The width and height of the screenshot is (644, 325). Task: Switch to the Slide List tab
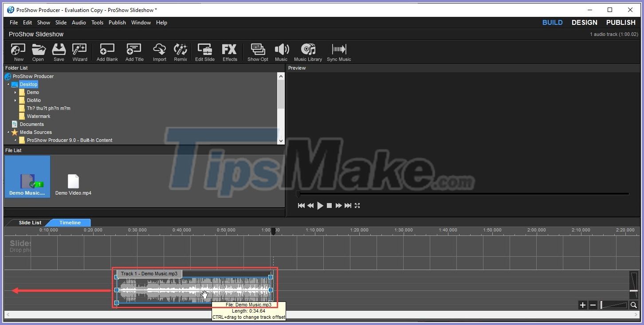click(x=30, y=223)
